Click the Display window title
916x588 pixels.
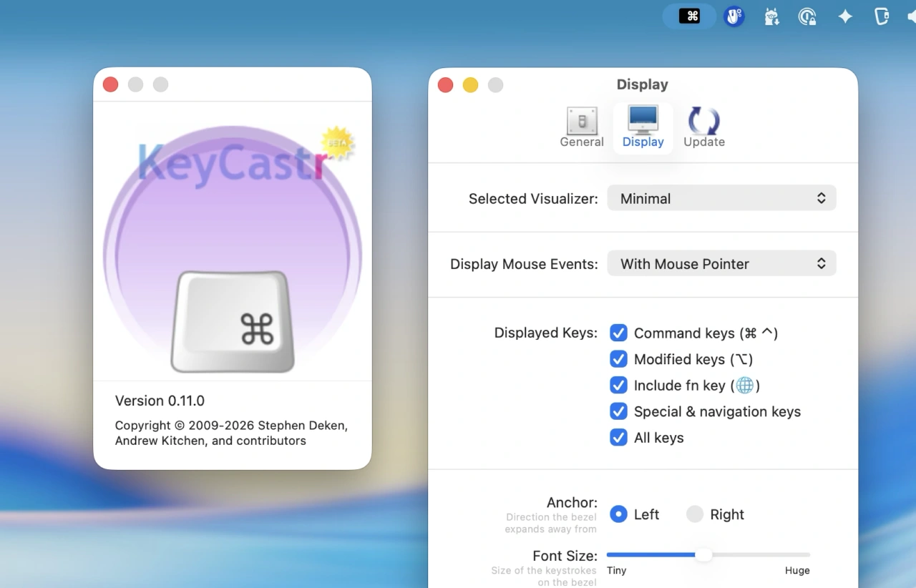tap(643, 84)
